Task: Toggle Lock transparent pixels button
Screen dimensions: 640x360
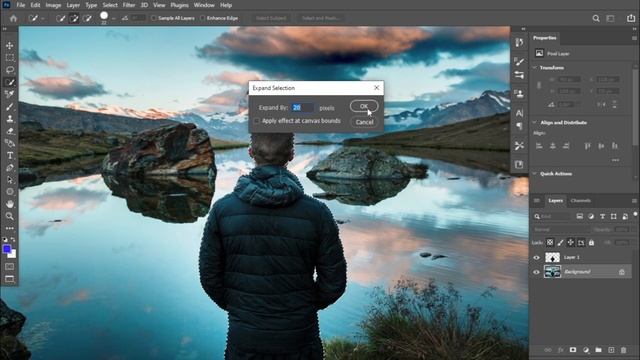Action: [x=550, y=242]
